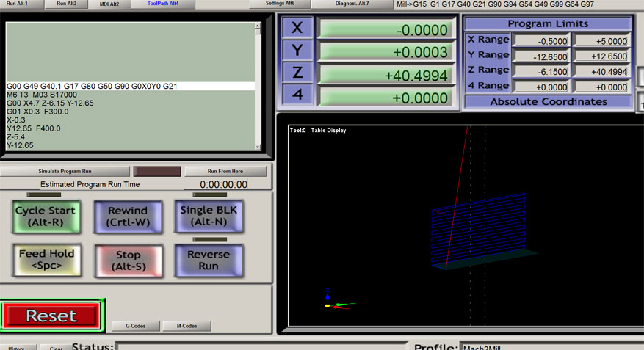Switch to the ToolPath Alt4 tab
Viewport: 644px width, 350px height.
(162, 4)
